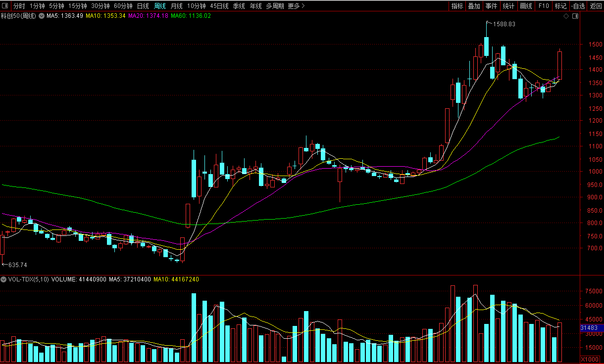The width and height of the screenshot is (604, 364).
Task: Switch to 月线 monthly chart tab
Action: 176,6
